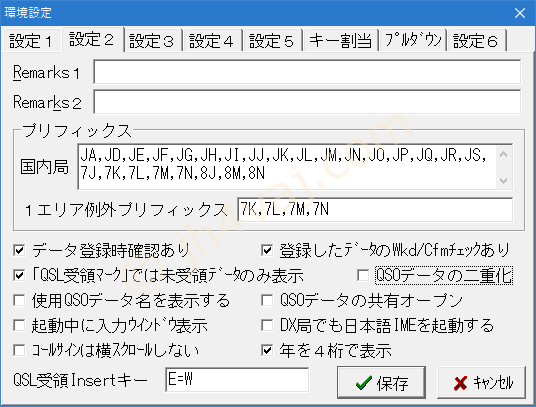Image resolution: width=536 pixels, height=407 pixels.
Task: Focus the 1エリア例外プリフィックス field
Action: (x=375, y=209)
